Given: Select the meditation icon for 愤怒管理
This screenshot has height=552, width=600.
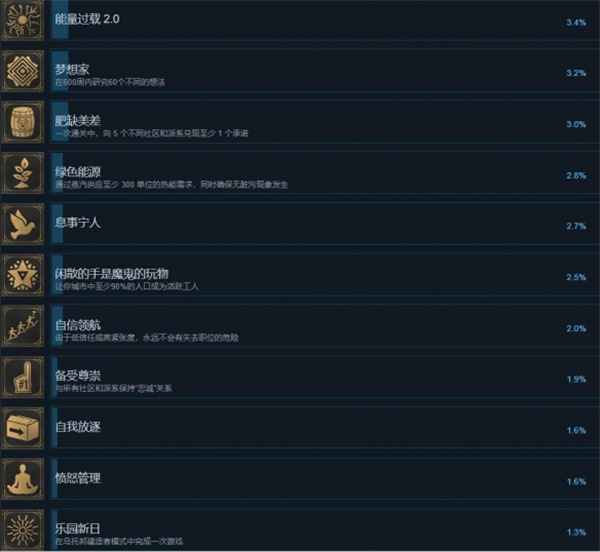Looking at the screenshot, I should (23, 479).
